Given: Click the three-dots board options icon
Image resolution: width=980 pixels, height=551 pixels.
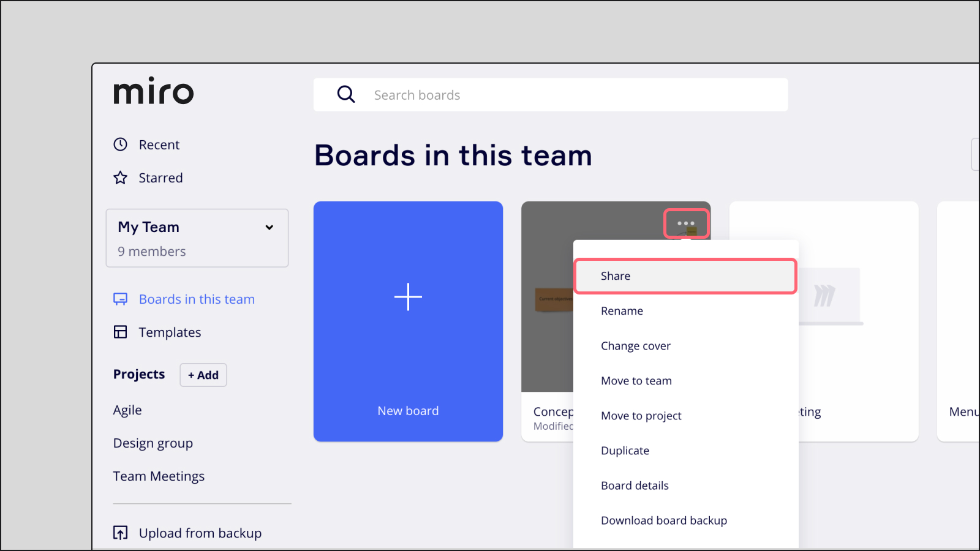Looking at the screenshot, I should coord(686,223).
